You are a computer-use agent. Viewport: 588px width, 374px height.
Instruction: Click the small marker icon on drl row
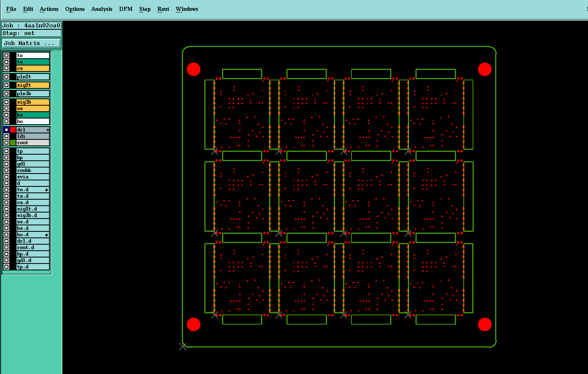(47, 130)
